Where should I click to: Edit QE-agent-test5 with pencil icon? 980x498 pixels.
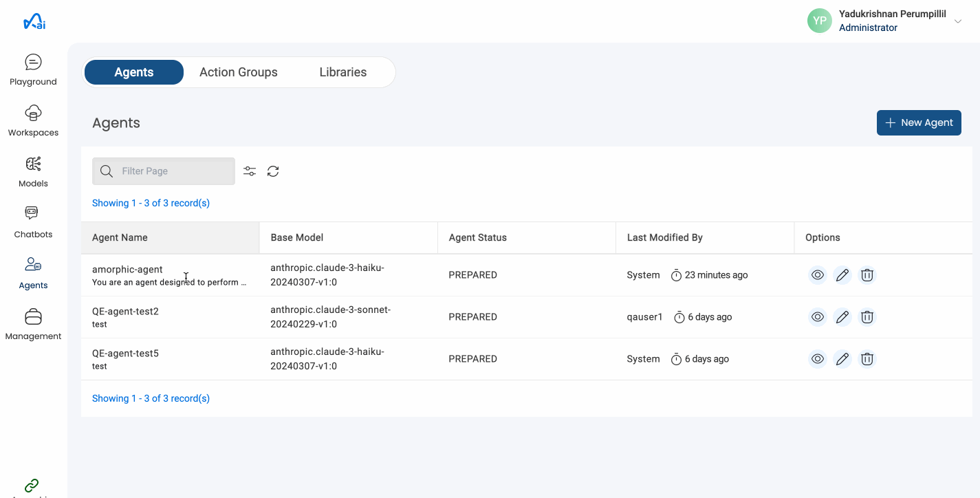(x=842, y=359)
